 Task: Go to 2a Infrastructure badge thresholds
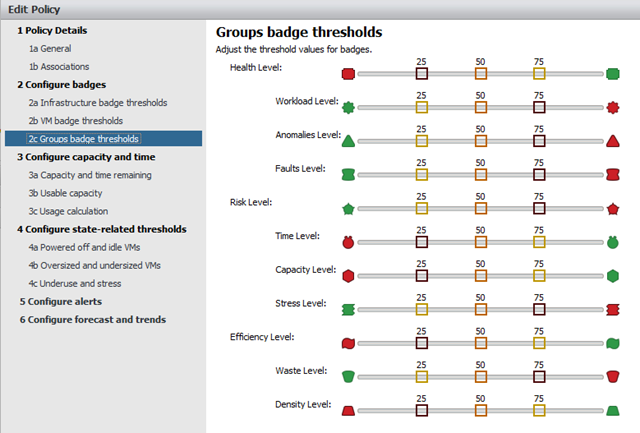click(97, 102)
